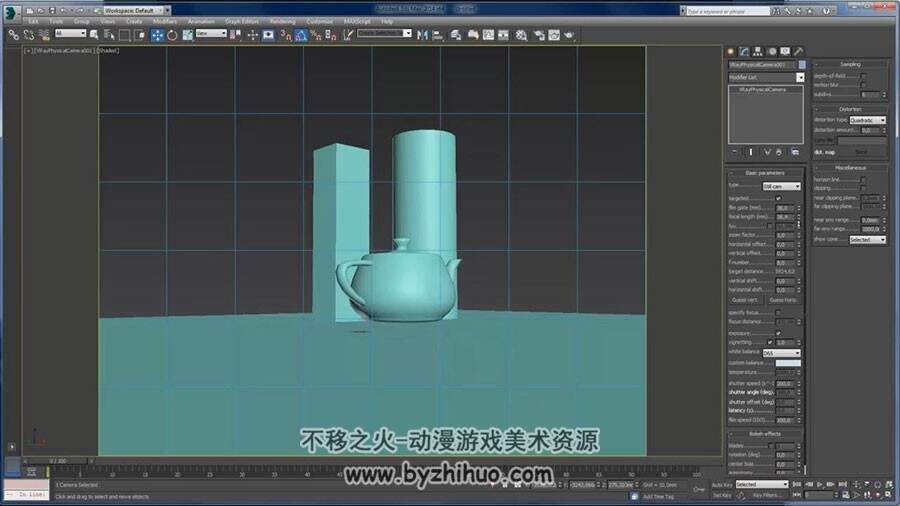Screen dimensions: 900x506
Task: Open the Rendering menu
Action: [x=282, y=22]
